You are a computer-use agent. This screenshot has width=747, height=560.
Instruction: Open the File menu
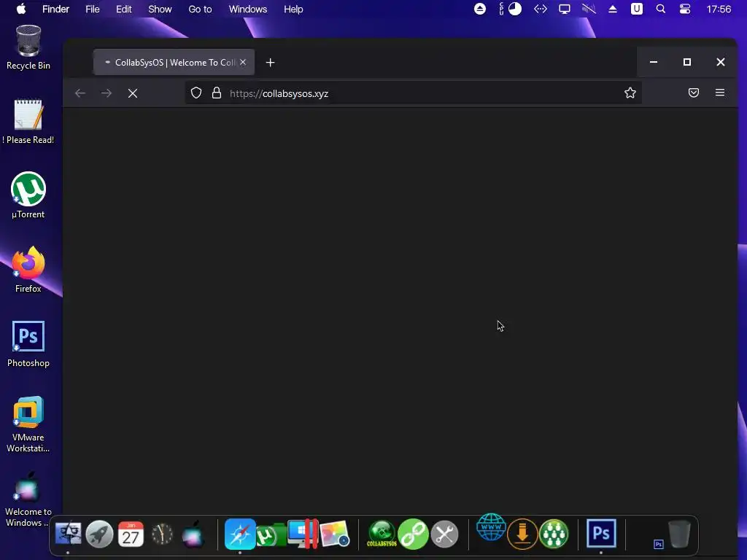pyautogui.click(x=93, y=9)
